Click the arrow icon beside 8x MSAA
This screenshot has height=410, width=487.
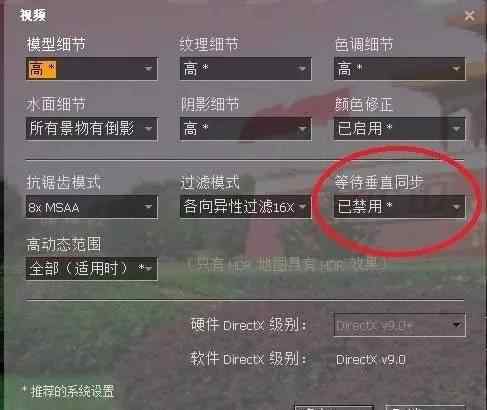tap(148, 207)
